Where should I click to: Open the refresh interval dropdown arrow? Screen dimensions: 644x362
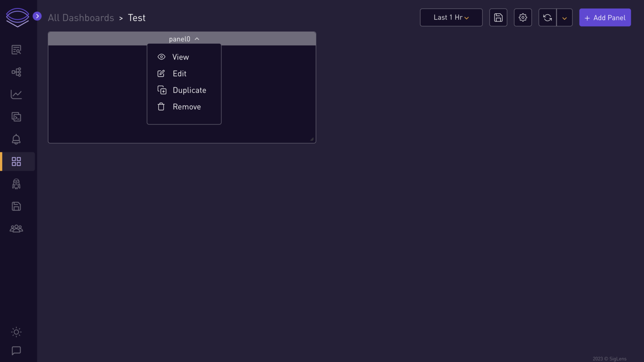(x=564, y=17)
